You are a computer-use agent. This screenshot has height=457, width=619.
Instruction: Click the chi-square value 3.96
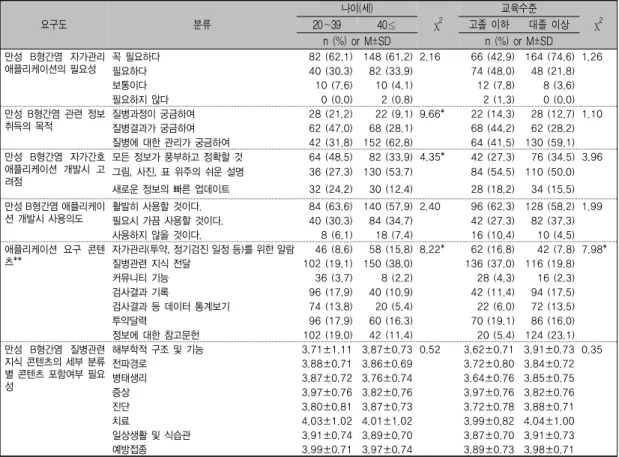tap(592, 157)
